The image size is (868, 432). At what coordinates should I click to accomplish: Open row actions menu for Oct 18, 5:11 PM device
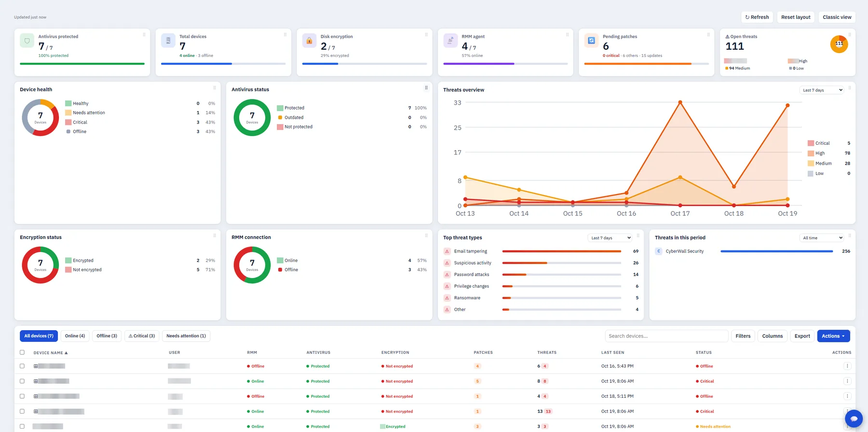(x=847, y=396)
